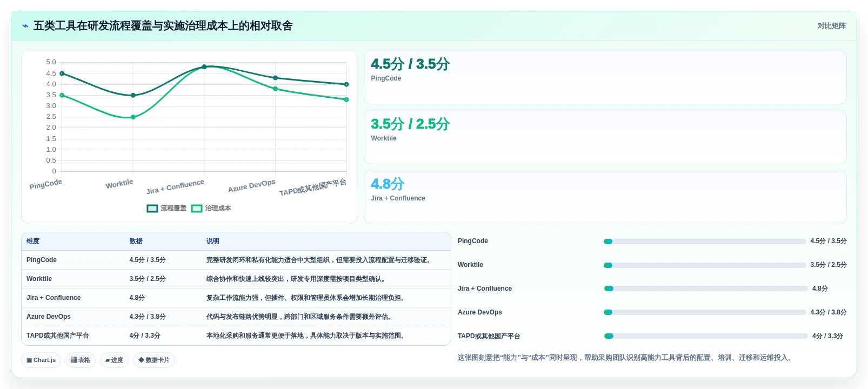868x389 pixels.
Task: Click the TAPD或其他国产平台 progress bar
Action: (706, 336)
